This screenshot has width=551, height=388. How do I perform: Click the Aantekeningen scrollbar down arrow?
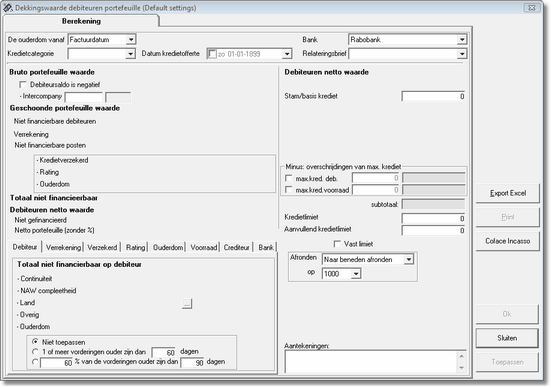pos(462,368)
